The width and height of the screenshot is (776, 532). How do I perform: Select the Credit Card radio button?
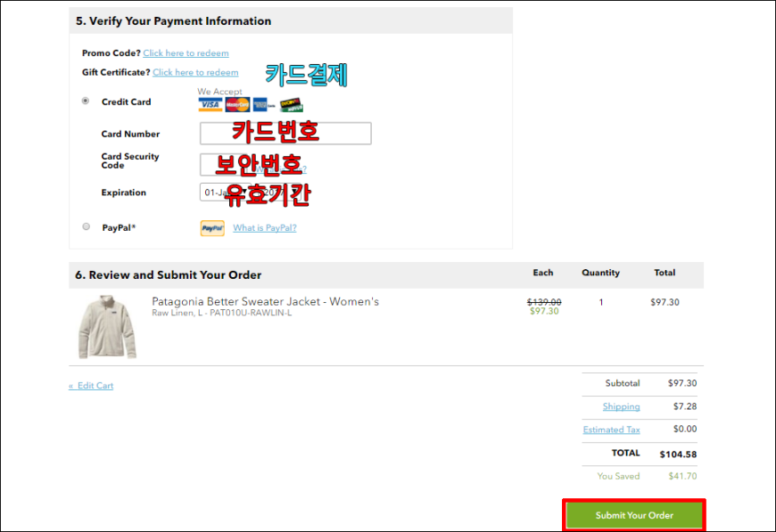coord(86,101)
